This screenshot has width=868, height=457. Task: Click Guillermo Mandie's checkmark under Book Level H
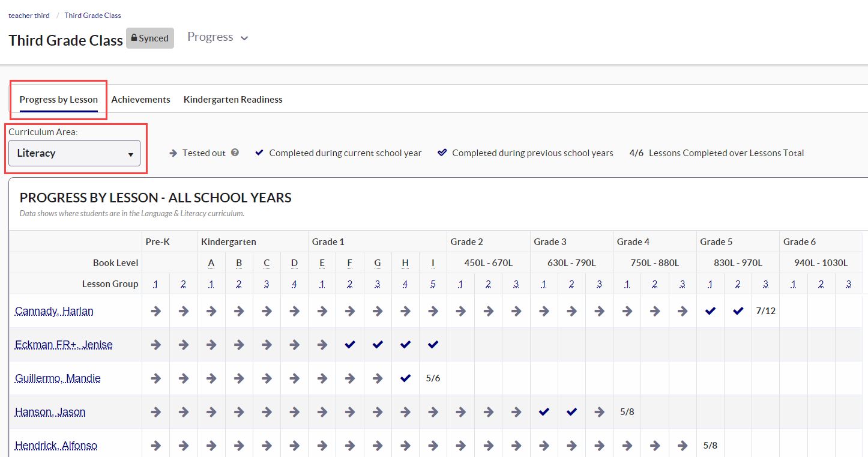405,378
